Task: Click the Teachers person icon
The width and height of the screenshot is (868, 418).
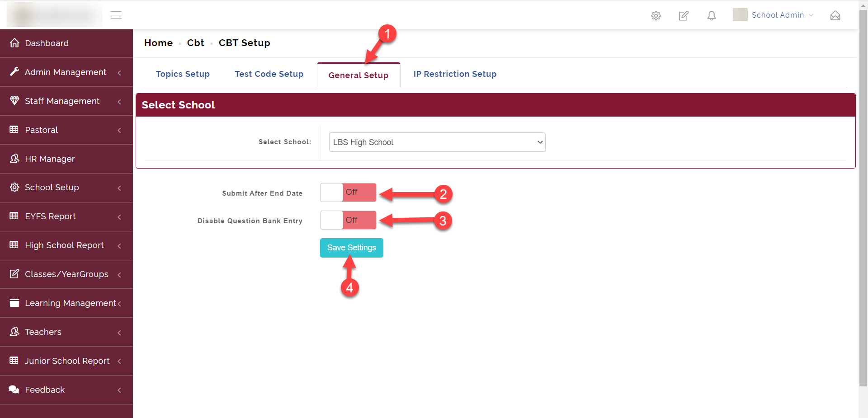Action: 14,331
